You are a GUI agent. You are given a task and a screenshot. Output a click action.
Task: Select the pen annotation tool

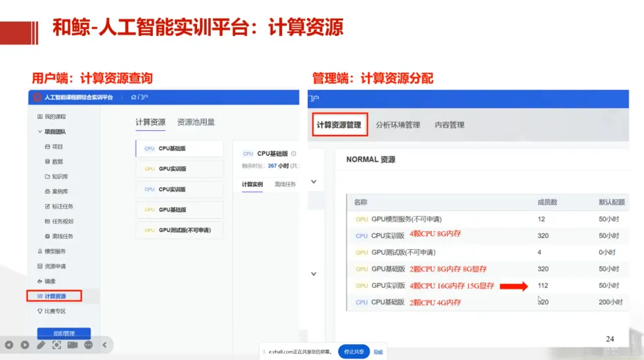coord(41,345)
